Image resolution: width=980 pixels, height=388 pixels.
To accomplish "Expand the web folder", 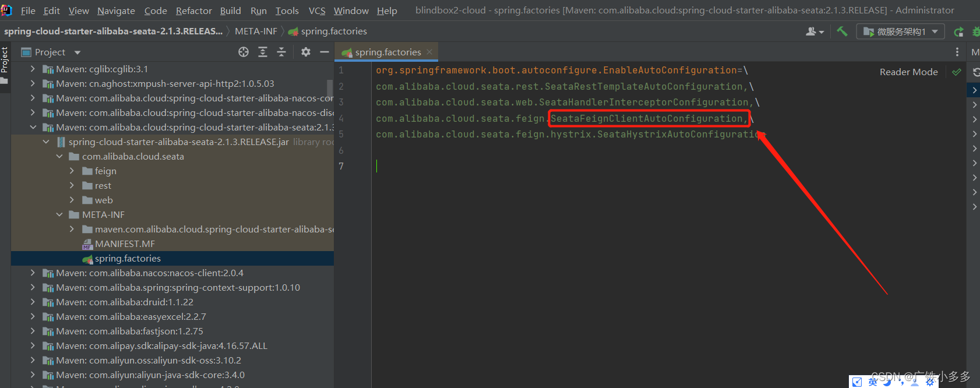I will coord(72,200).
